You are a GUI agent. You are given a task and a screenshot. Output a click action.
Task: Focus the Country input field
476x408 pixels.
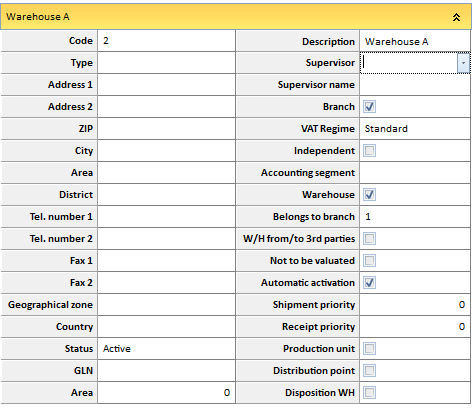pos(166,327)
